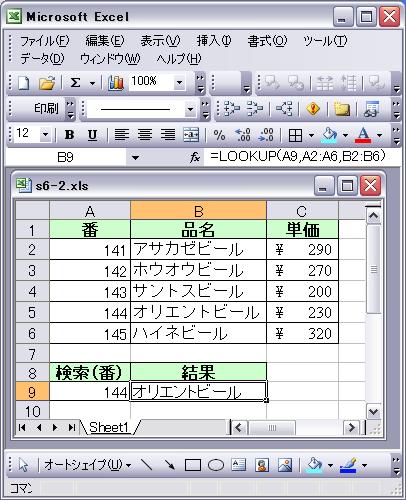Toggle Bold formatting
This screenshot has width=406, height=500.
coord(69,135)
